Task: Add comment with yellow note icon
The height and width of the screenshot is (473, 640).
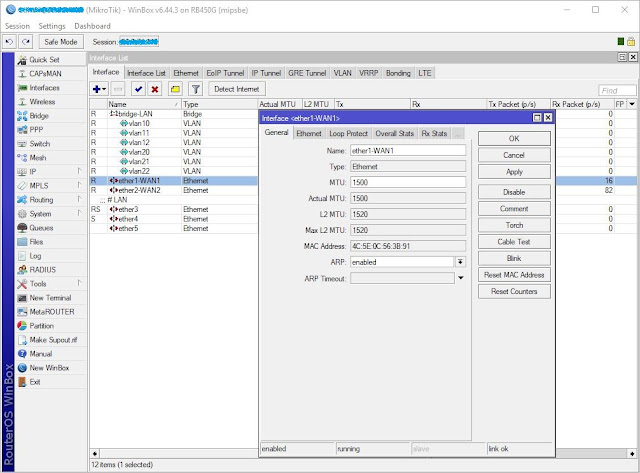Action: [x=175, y=89]
